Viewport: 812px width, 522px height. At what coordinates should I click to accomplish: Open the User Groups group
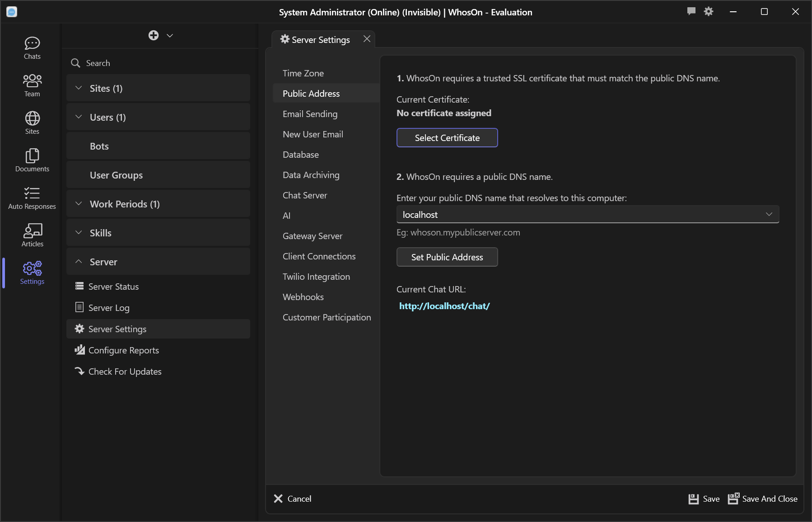(158, 175)
